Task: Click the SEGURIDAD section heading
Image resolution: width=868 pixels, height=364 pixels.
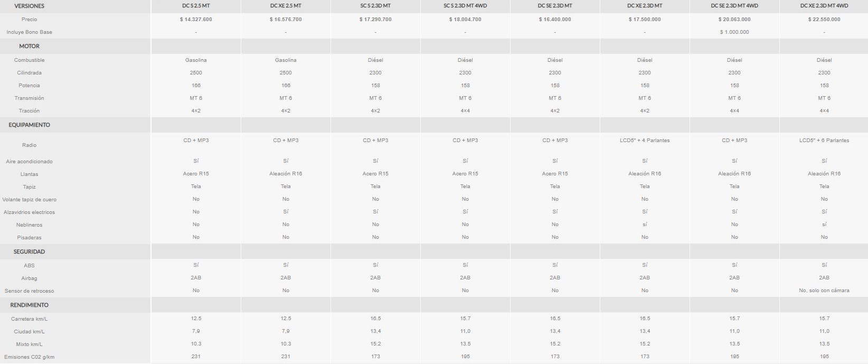Action: tap(30, 251)
